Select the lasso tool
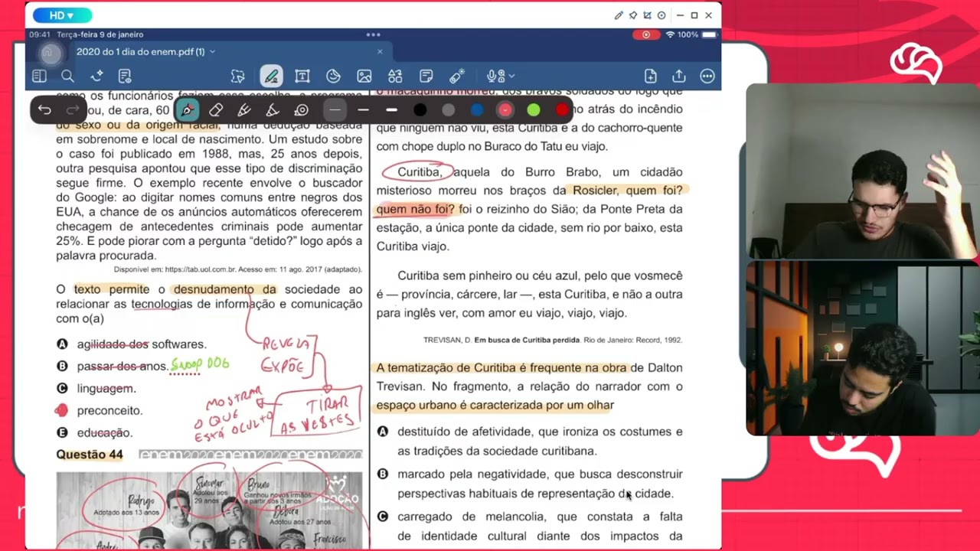This screenshot has width=980, height=551. pos(238,76)
